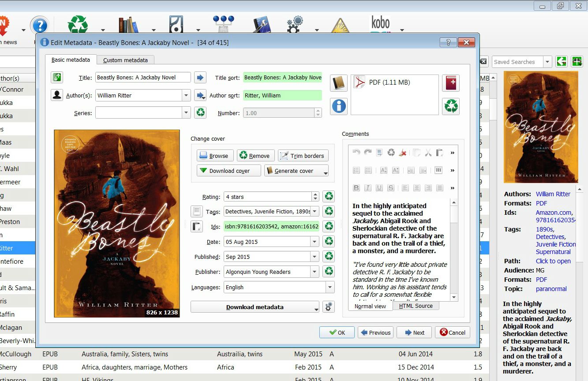
Task: Toggle bold formatting in comments
Action: point(356,187)
